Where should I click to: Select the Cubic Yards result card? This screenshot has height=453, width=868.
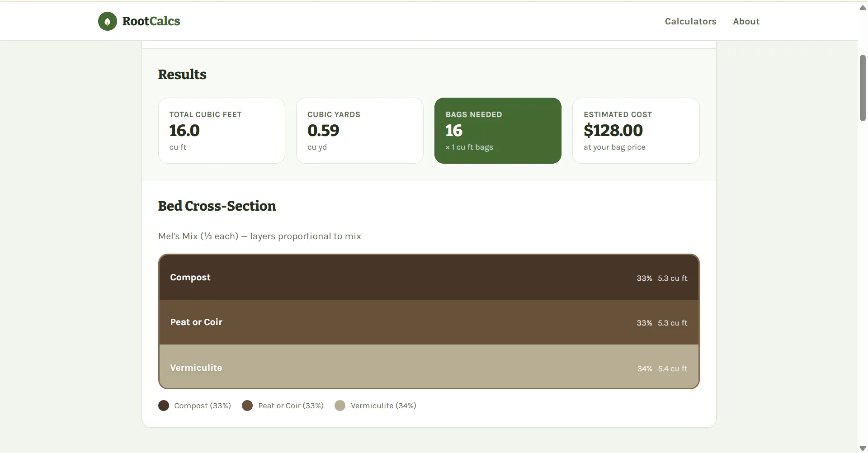click(359, 131)
